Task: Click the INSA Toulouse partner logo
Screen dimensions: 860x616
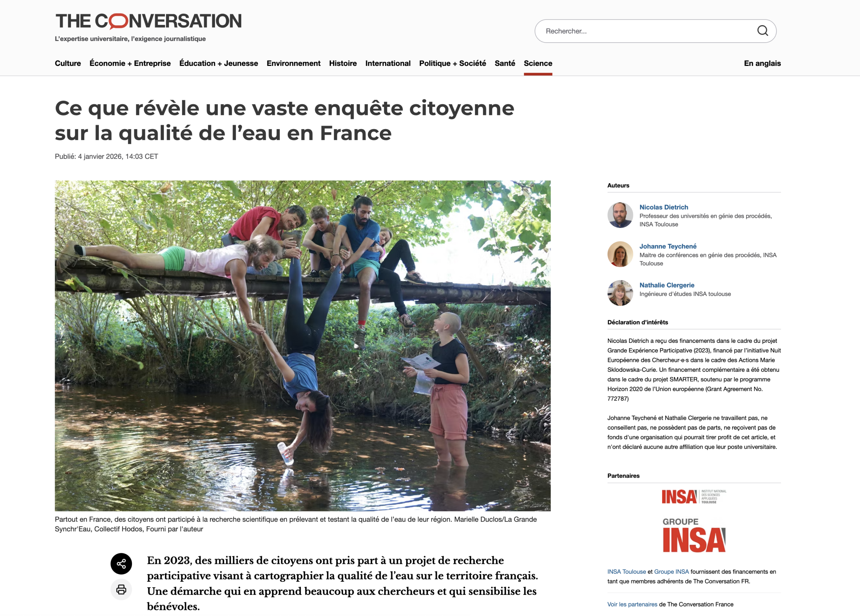Action: tap(694, 496)
